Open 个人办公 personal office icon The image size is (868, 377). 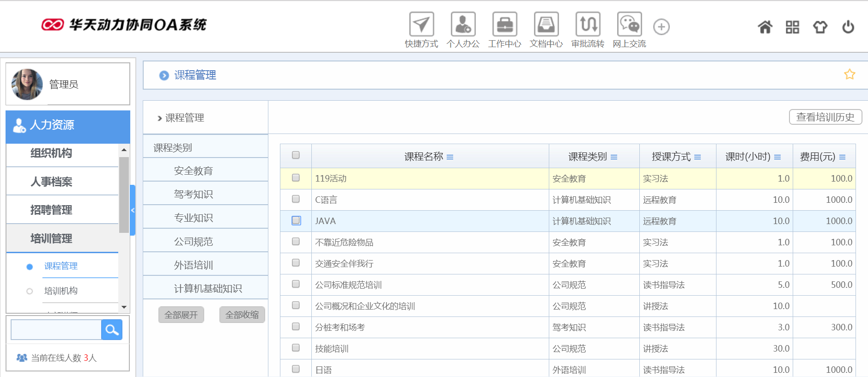click(x=463, y=24)
